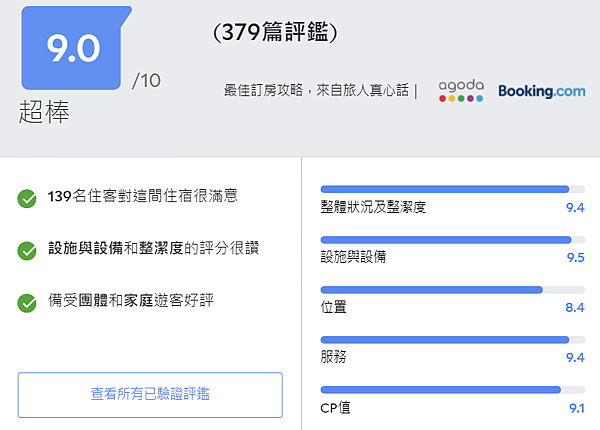
Task: Click the green checkmark beside 設施與設備 highlight
Action: [27, 249]
